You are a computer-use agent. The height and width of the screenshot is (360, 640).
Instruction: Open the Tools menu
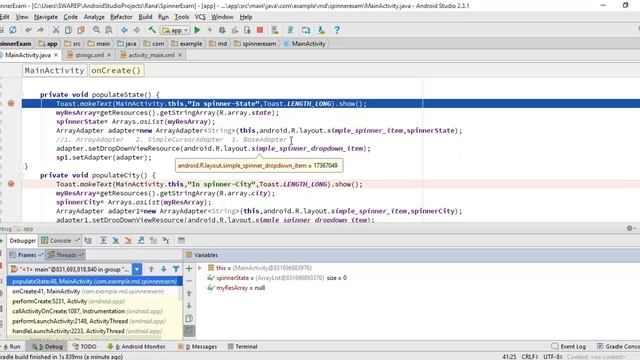click(182, 17)
